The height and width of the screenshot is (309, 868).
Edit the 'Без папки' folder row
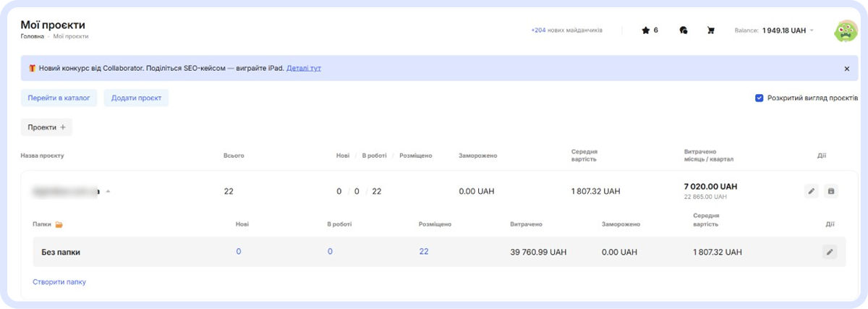click(x=830, y=252)
